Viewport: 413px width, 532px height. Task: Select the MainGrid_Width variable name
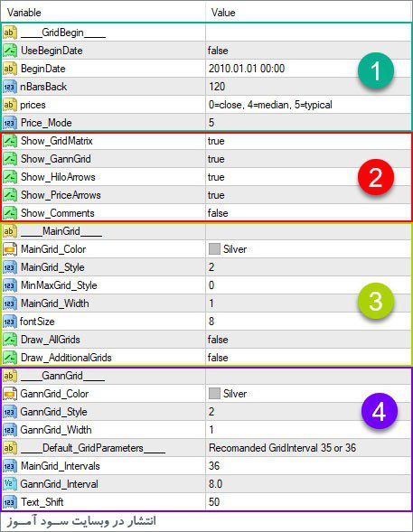pos(55,303)
